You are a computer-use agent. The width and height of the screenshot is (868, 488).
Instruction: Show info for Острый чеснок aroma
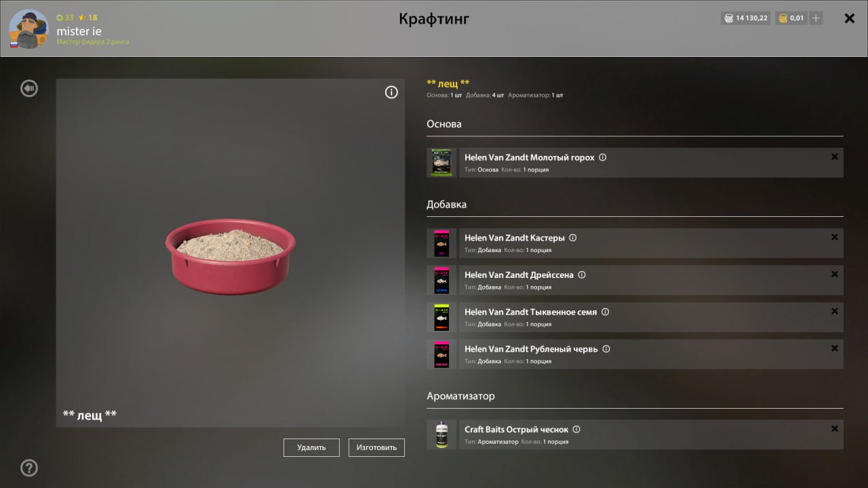coord(576,430)
